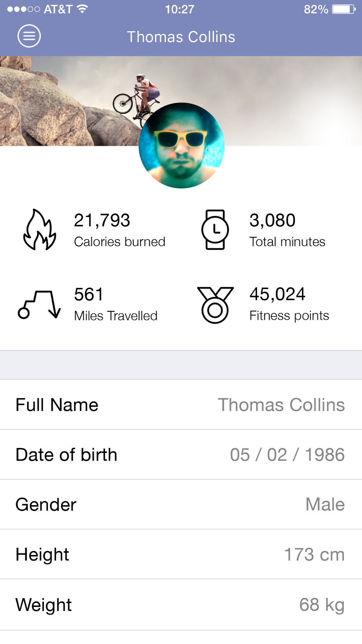The height and width of the screenshot is (644, 362).
Task: Open the hamburger menu button
Action: [29, 36]
